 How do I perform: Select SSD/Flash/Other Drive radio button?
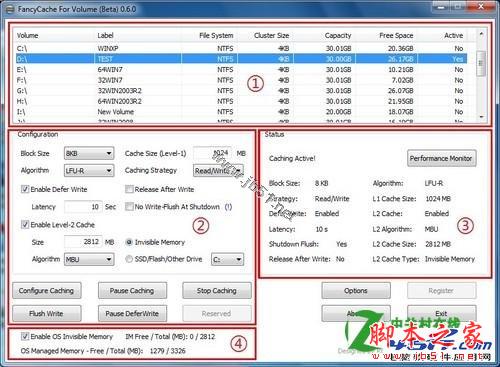(129, 259)
